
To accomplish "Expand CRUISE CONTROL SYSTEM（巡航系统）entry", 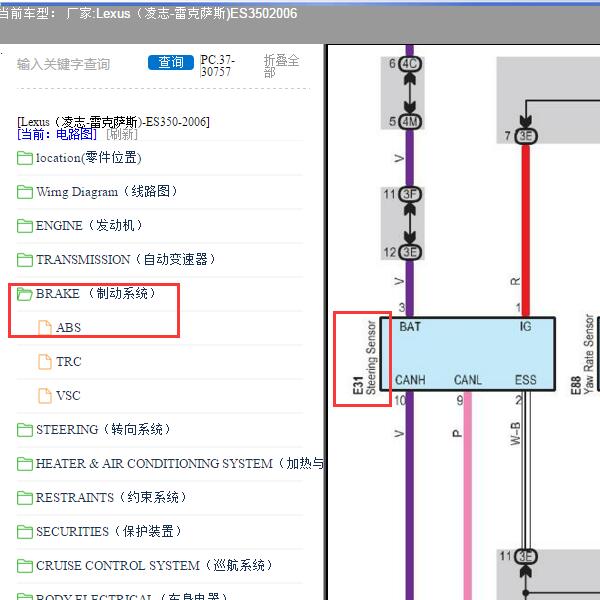I will [x=154, y=565].
